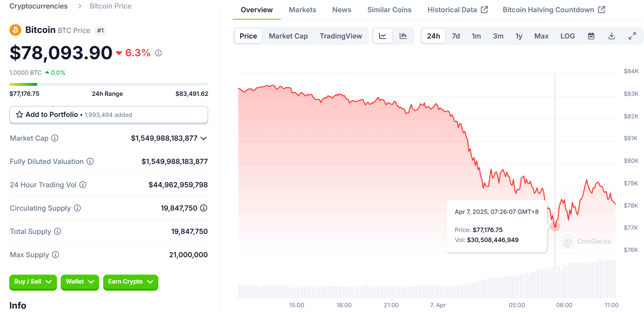Show Fully Diluted Valuation info icon
The image size is (644, 312).
coord(90,161)
